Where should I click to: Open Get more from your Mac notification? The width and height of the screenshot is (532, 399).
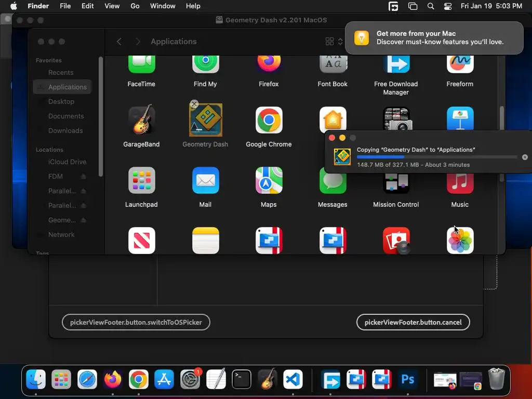pyautogui.click(x=434, y=37)
